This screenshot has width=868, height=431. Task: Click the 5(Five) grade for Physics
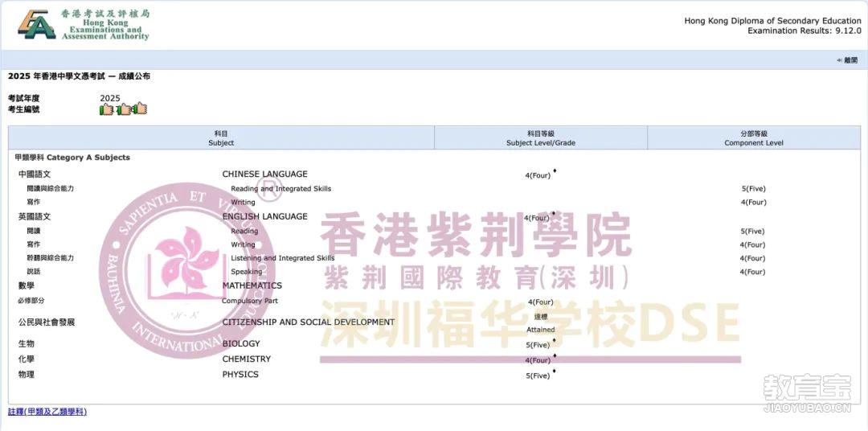(x=538, y=376)
